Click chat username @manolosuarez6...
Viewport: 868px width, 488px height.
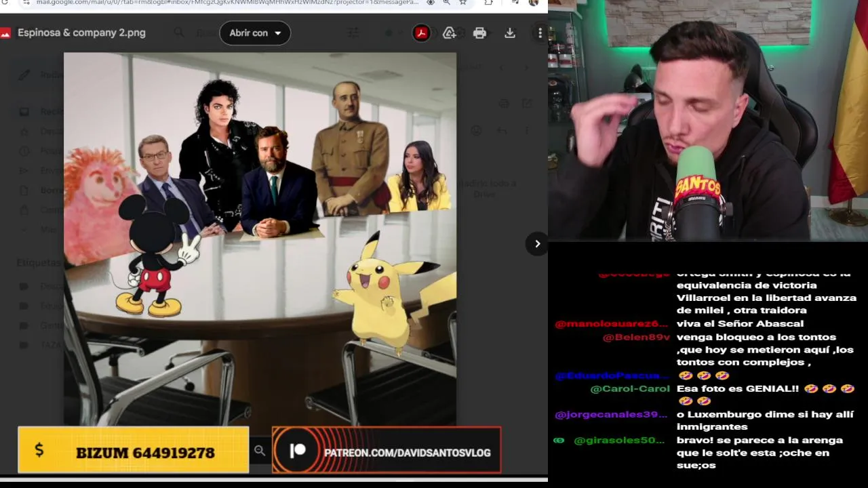click(x=612, y=324)
